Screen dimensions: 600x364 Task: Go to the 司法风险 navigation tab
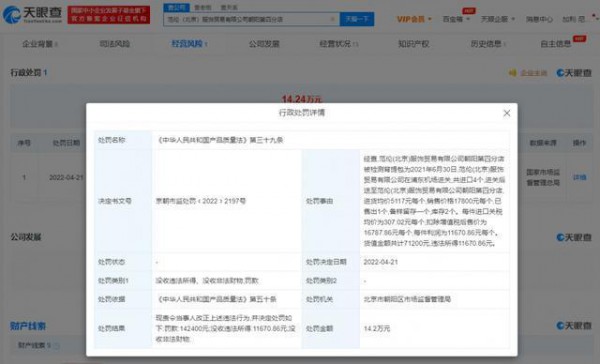(x=114, y=44)
